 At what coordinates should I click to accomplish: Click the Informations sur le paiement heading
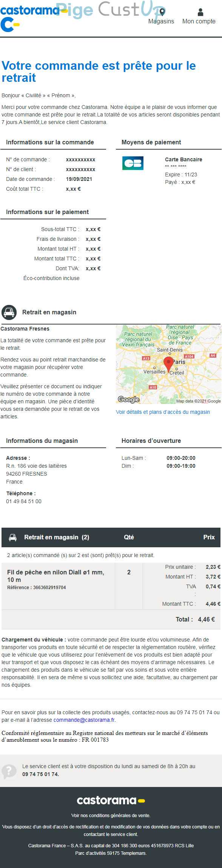click(47, 212)
